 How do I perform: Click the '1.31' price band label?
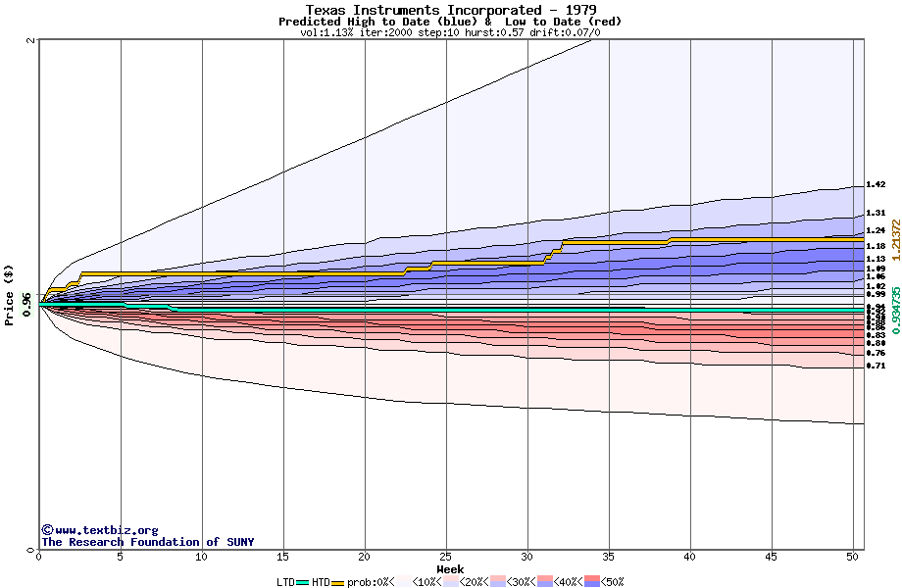[x=876, y=213]
